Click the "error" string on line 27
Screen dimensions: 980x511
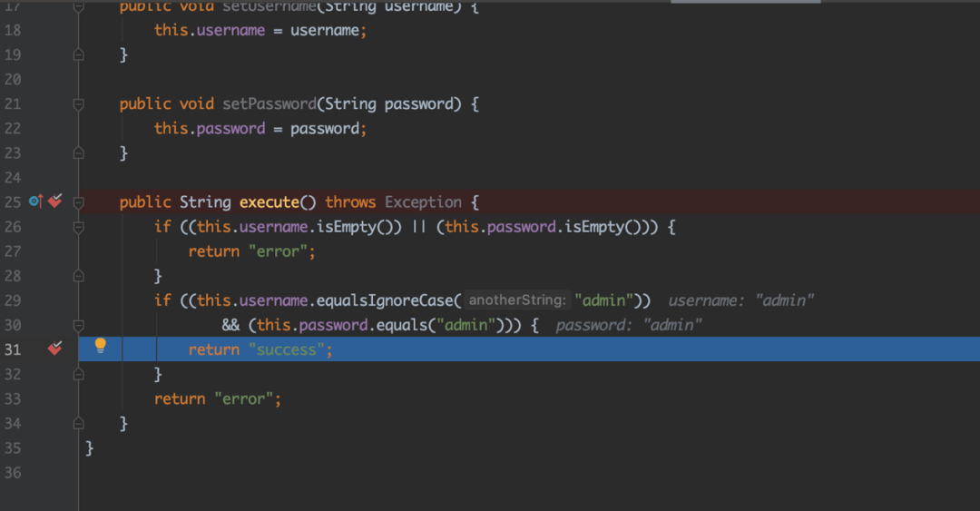[x=279, y=251]
